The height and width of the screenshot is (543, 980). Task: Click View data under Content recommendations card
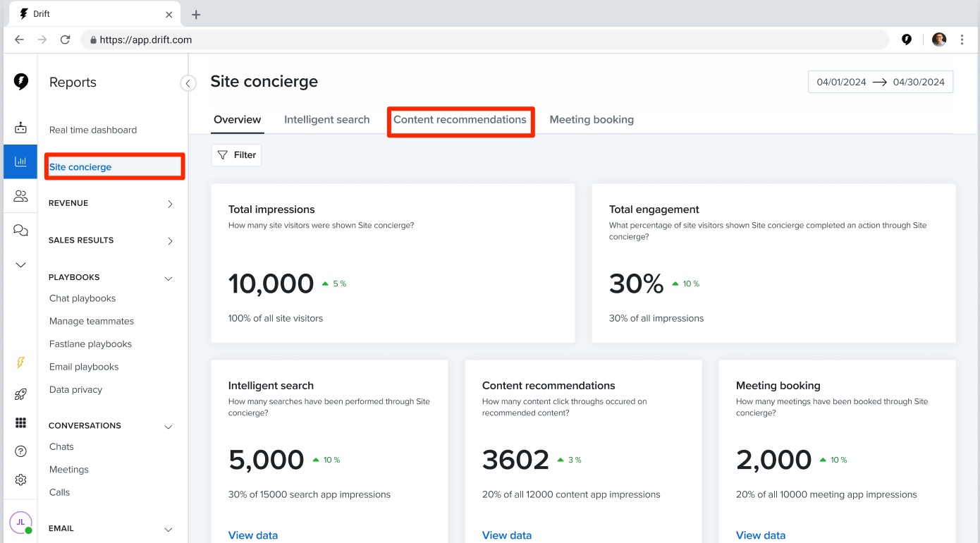click(507, 535)
